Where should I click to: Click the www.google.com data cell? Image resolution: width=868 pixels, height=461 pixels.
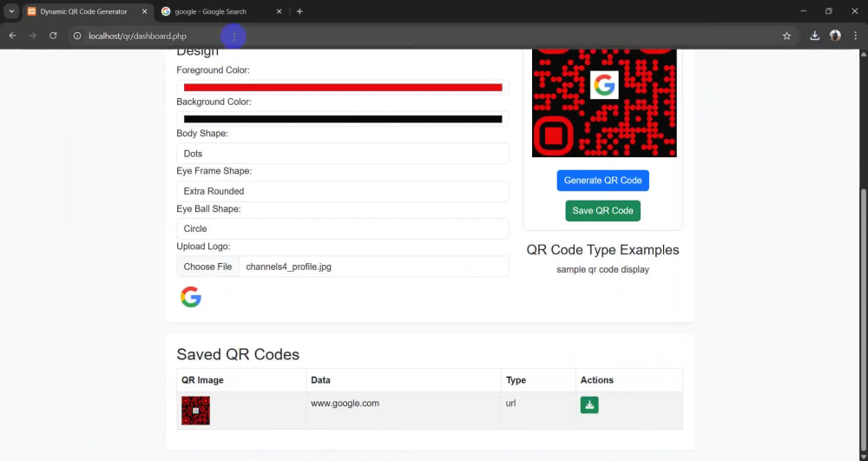pyautogui.click(x=403, y=411)
